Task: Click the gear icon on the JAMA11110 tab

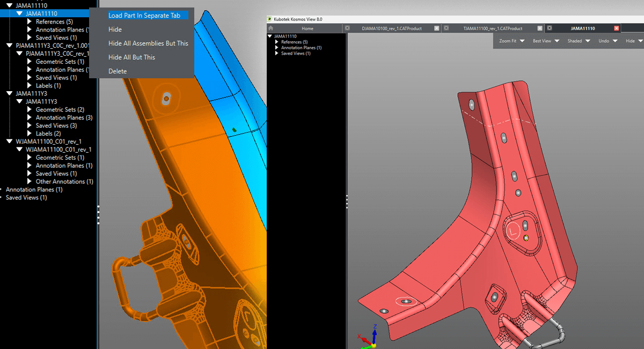Action: (550, 28)
